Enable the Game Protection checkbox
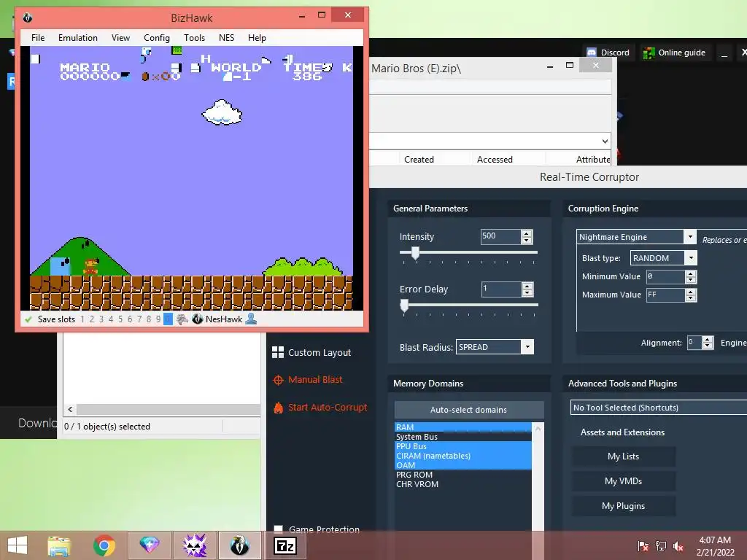The image size is (747, 560). pos(279,529)
